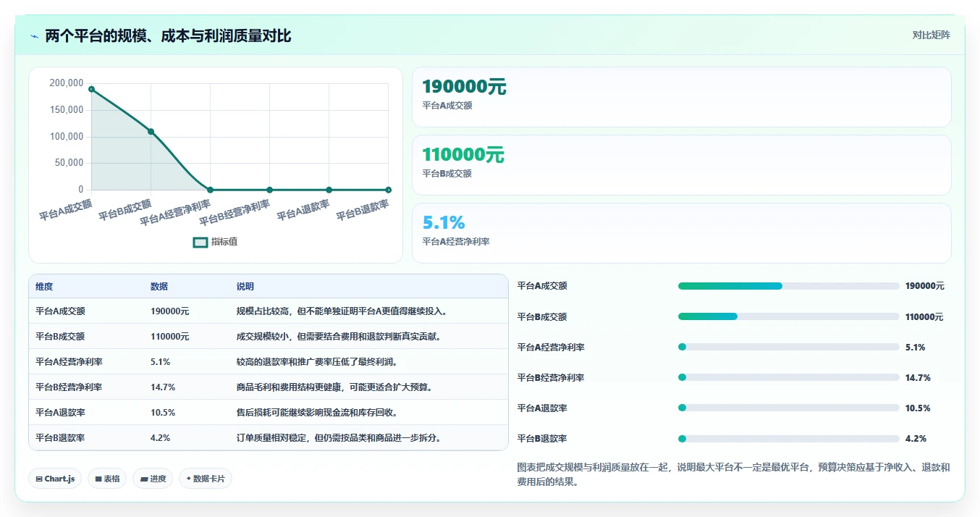Click the 说明 column header
The width and height of the screenshot is (980, 517).
(245, 287)
